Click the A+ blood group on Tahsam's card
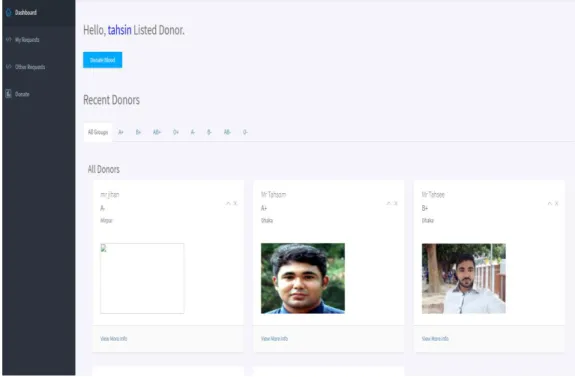 tap(264, 208)
